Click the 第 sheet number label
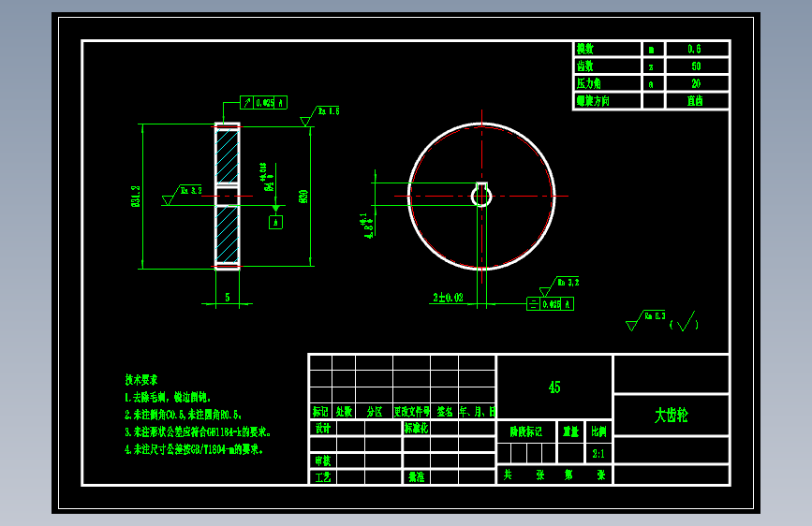Viewport: 812px width, 526px height. [568, 475]
